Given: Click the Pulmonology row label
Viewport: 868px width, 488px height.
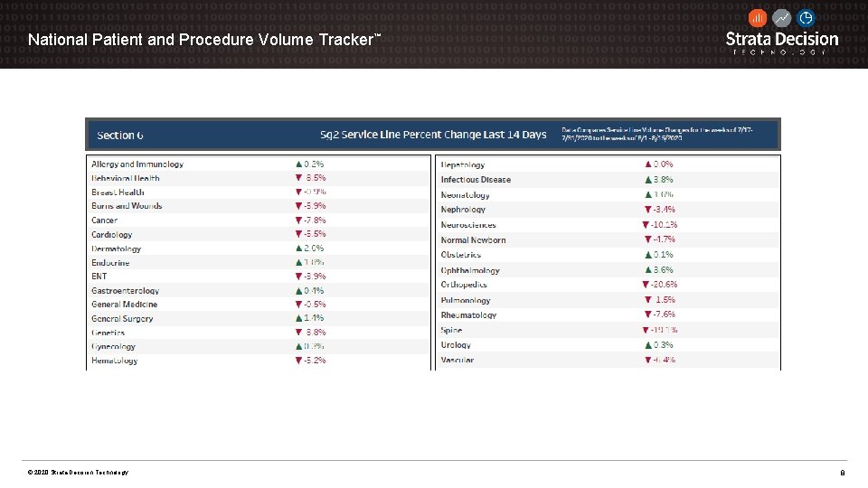Looking at the screenshot, I should [x=466, y=300].
